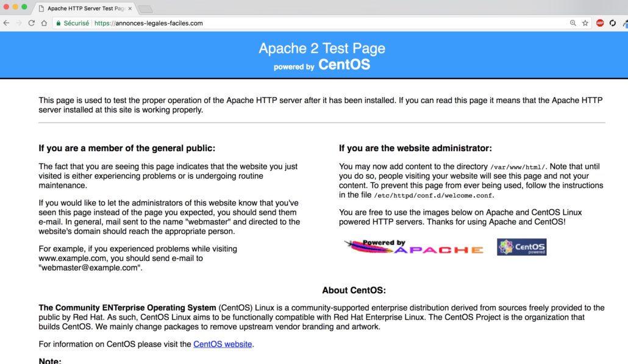Viewport: 628px width, 364px height.
Task: Open the zoom magnifier icon in address bar
Action: (x=573, y=23)
